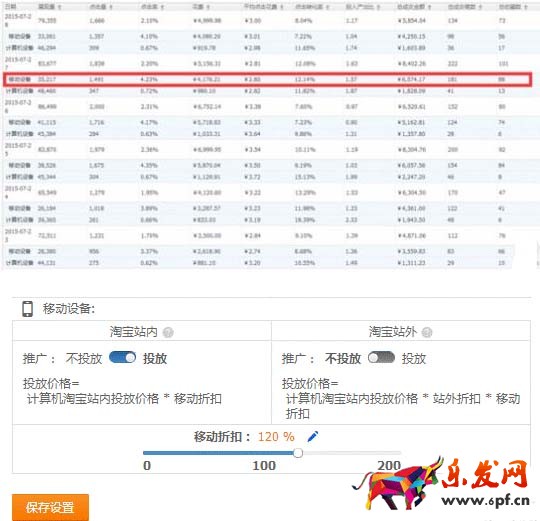Click the 120 % discount value
540x521 pixels.
coord(276,437)
